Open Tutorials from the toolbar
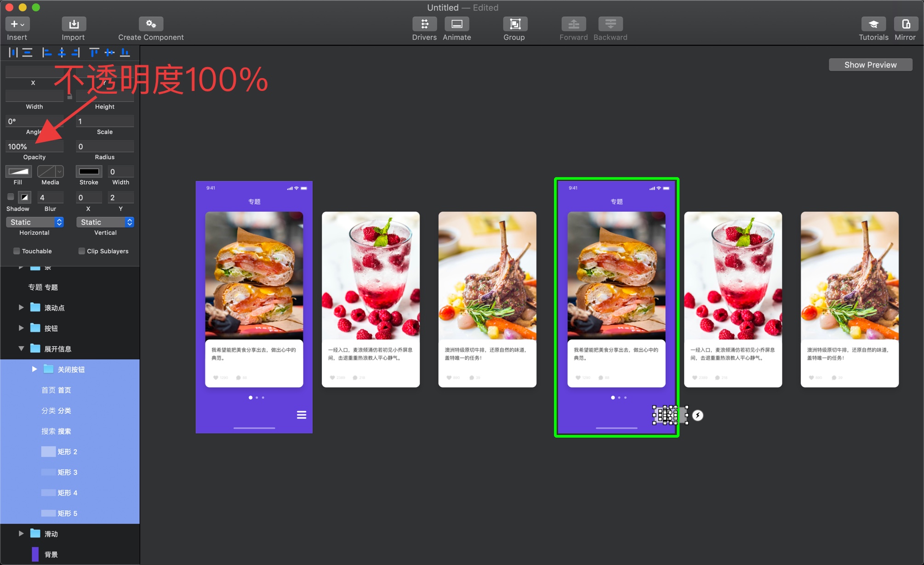 [x=873, y=24]
